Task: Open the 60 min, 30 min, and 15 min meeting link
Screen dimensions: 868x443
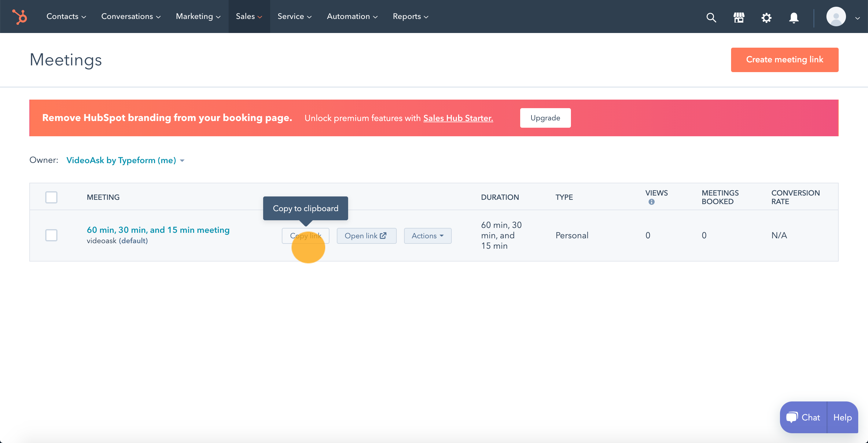Action: click(158, 230)
